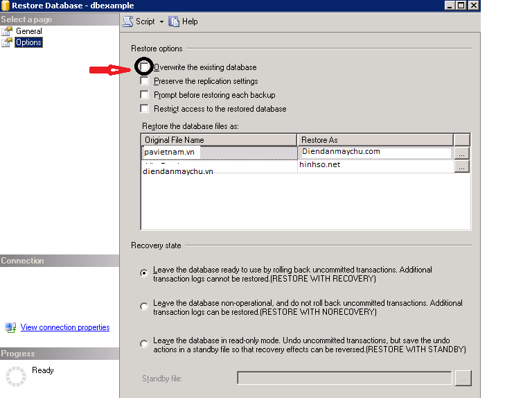Viewport: 532px width, 398px height.
Task: Select the pavietnam.vn file cell
Action: (219, 153)
